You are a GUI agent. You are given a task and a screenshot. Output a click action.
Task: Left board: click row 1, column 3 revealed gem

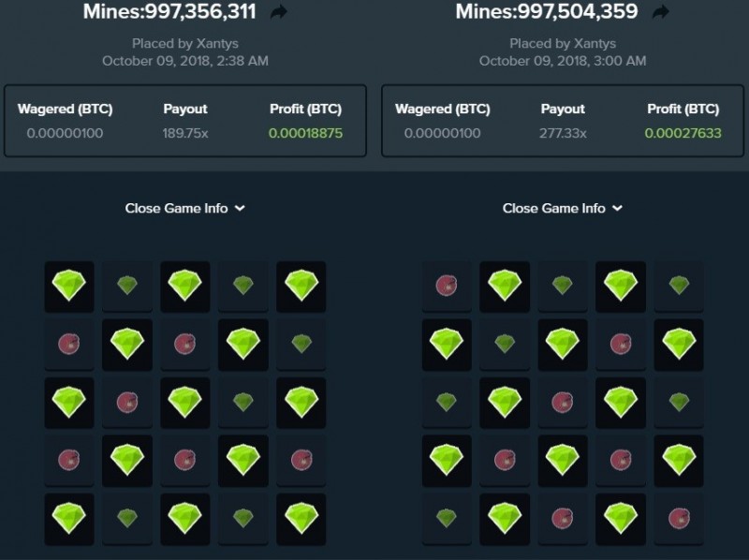click(x=185, y=287)
